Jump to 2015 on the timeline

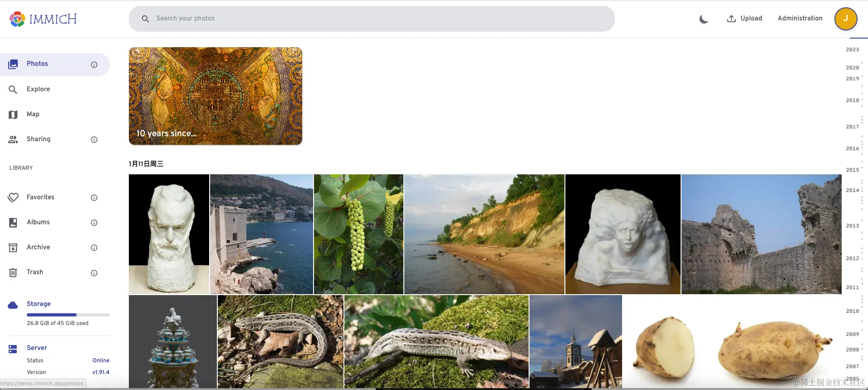(852, 170)
